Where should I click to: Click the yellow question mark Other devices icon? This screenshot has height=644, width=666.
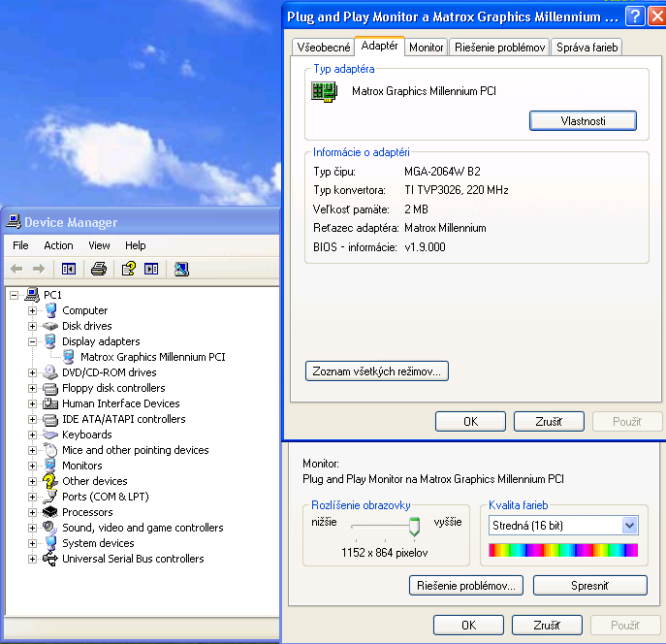(x=50, y=481)
